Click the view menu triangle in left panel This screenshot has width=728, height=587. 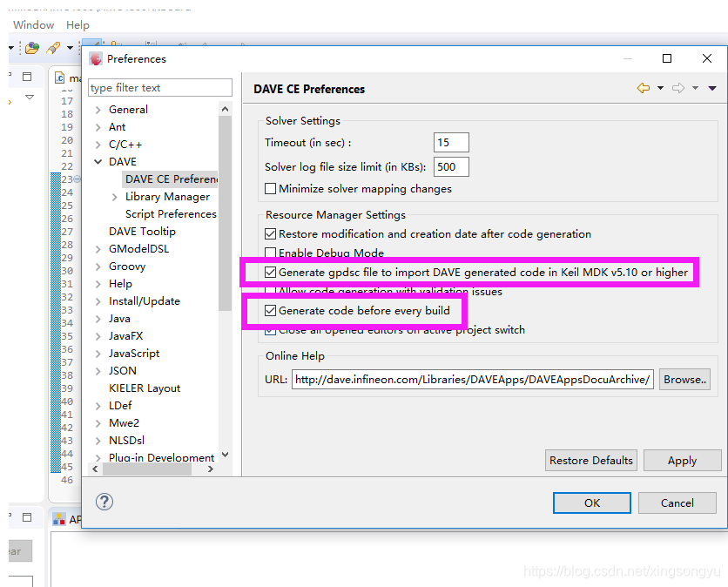(x=30, y=97)
